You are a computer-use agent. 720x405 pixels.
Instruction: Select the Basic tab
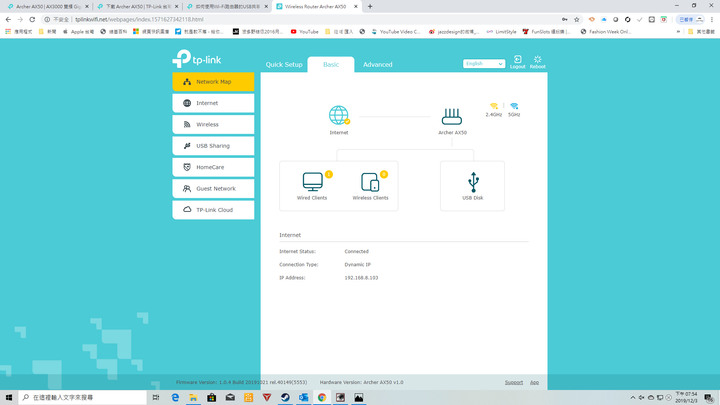click(331, 65)
